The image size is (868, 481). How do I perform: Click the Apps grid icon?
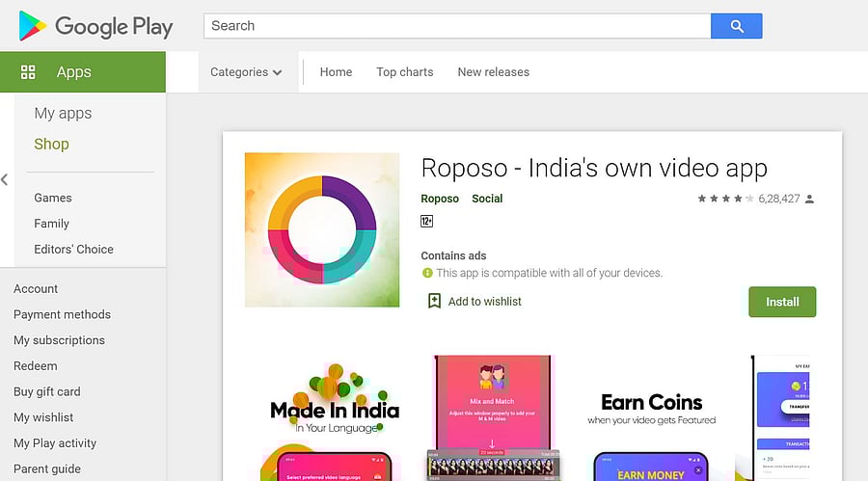click(28, 72)
